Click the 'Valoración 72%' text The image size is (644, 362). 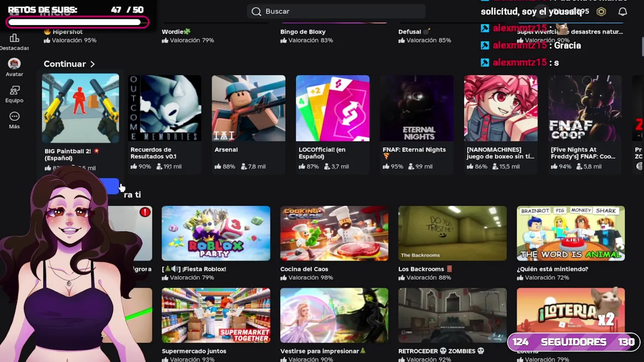click(x=547, y=278)
